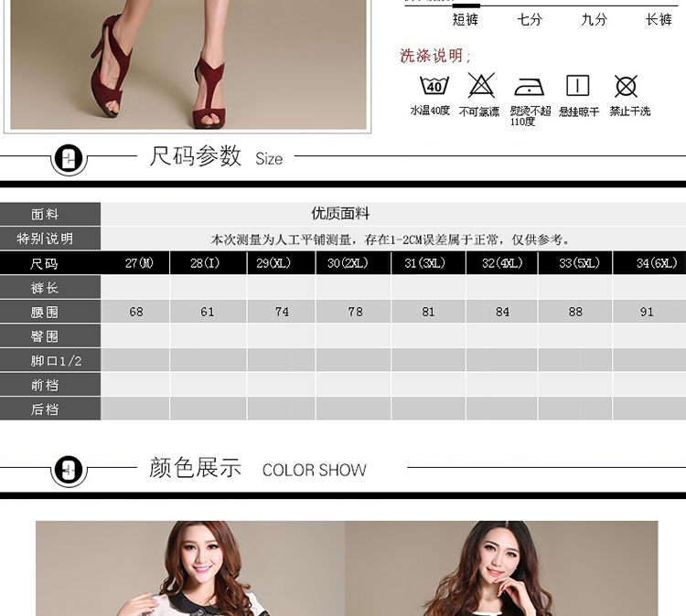Viewport: 686px width, 616px height.
Task: Click the 洗涤说明 heading
Action: coord(434,56)
